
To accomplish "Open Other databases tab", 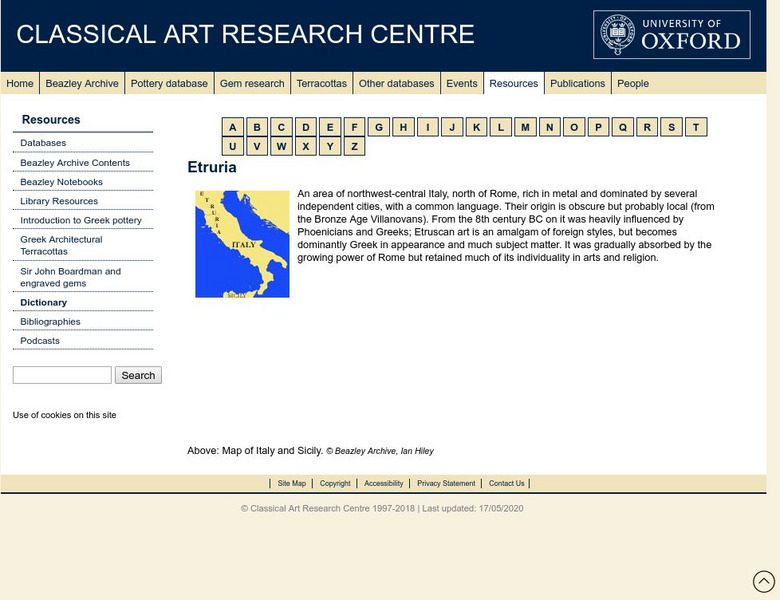I will tap(396, 84).
